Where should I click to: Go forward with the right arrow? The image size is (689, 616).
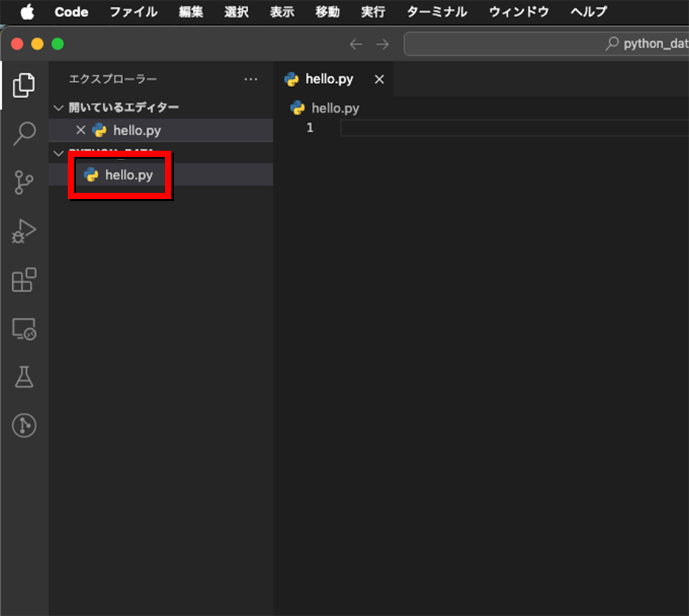pyautogui.click(x=382, y=44)
